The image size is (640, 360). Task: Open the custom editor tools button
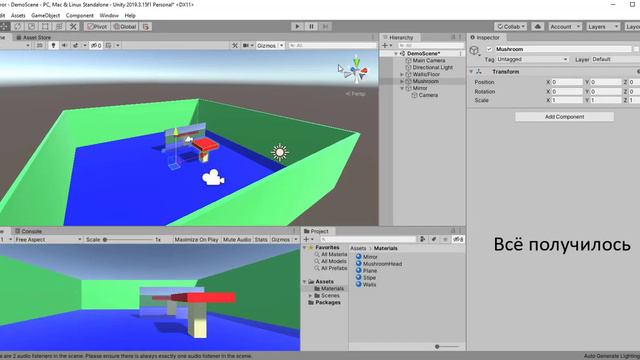73,27
